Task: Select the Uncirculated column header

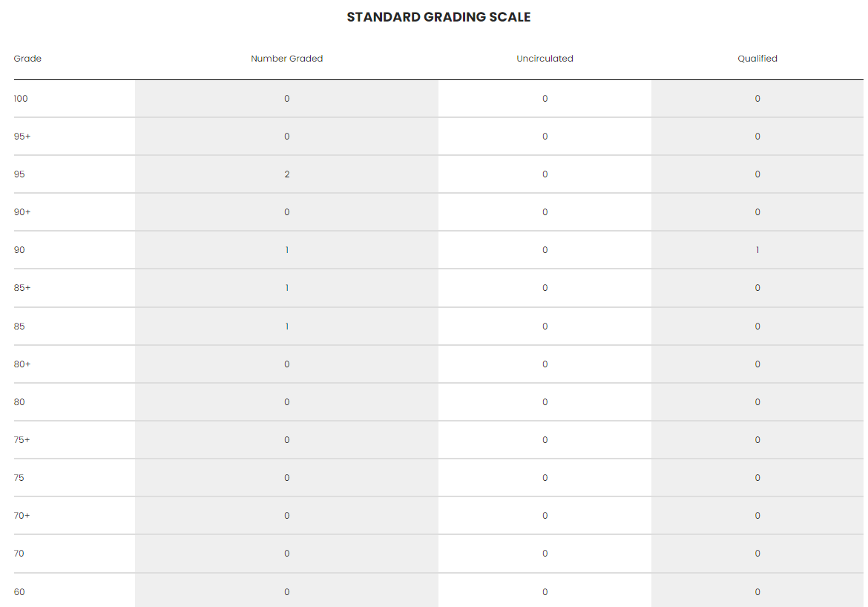Action: pyautogui.click(x=545, y=59)
